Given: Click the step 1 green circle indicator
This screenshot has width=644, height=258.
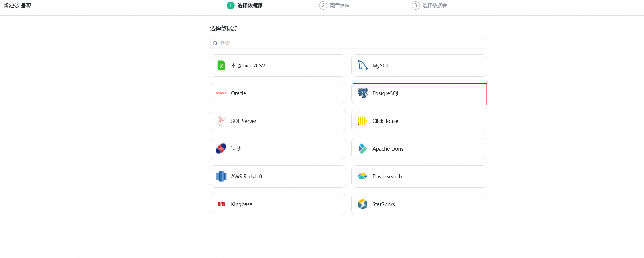Looking at the screenshot, I should pyautogui.click(x=230, y=6).
